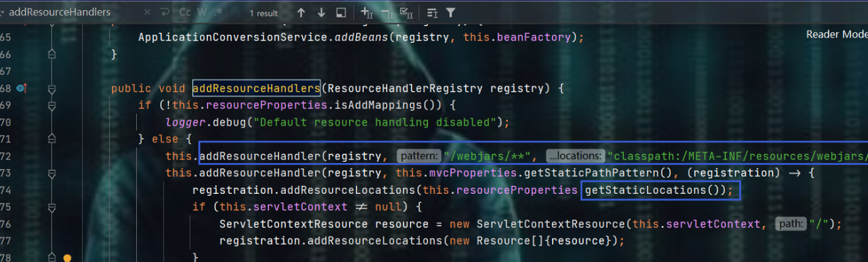
Task: Toggle Match Case (Cc) option
Action: point(185,13)
